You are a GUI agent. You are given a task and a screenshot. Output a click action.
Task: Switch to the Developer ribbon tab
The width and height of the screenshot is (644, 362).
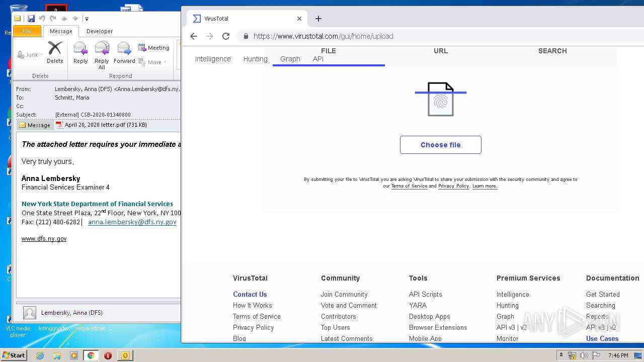100,31
